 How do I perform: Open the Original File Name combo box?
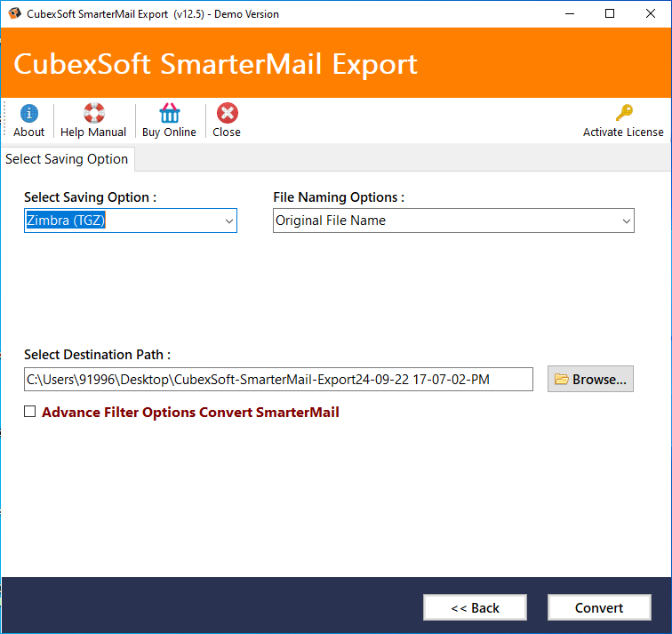453,221
